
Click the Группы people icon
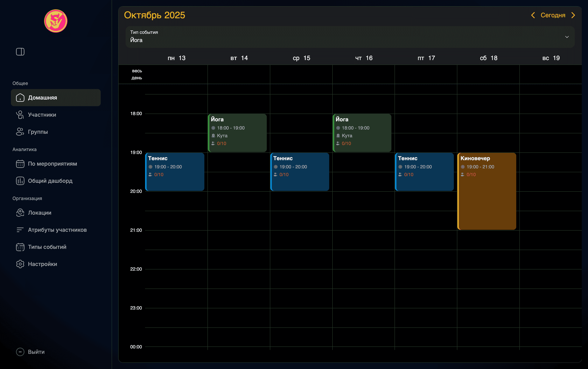tap(20, 132)
